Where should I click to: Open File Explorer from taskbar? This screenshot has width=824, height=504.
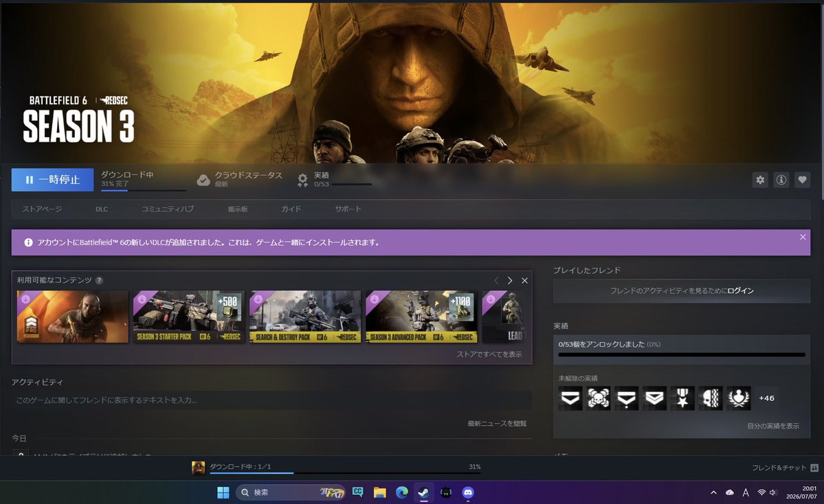(379, 492)
